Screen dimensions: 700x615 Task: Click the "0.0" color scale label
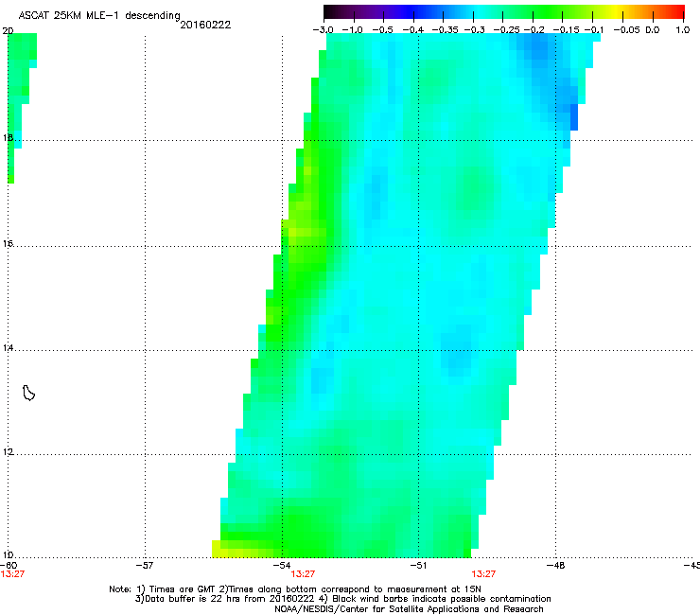(653, 30)
